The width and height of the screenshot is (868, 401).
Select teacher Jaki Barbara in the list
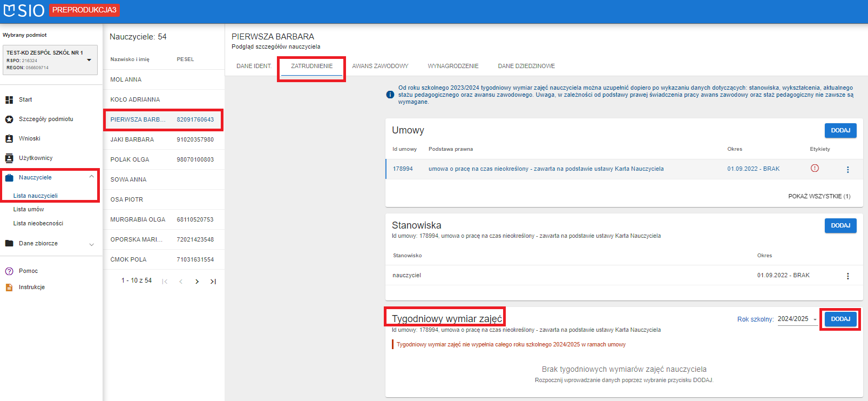click(x=132, y=140)
